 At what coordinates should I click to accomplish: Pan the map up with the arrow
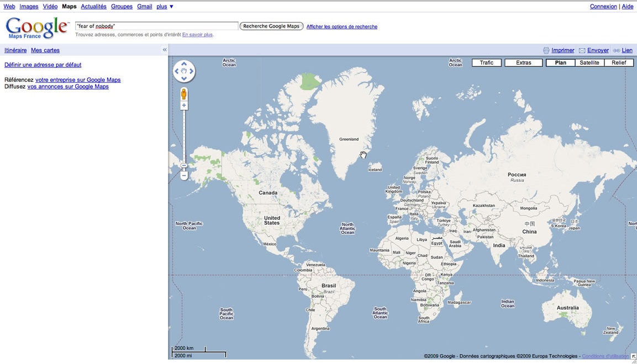[184, 64]
